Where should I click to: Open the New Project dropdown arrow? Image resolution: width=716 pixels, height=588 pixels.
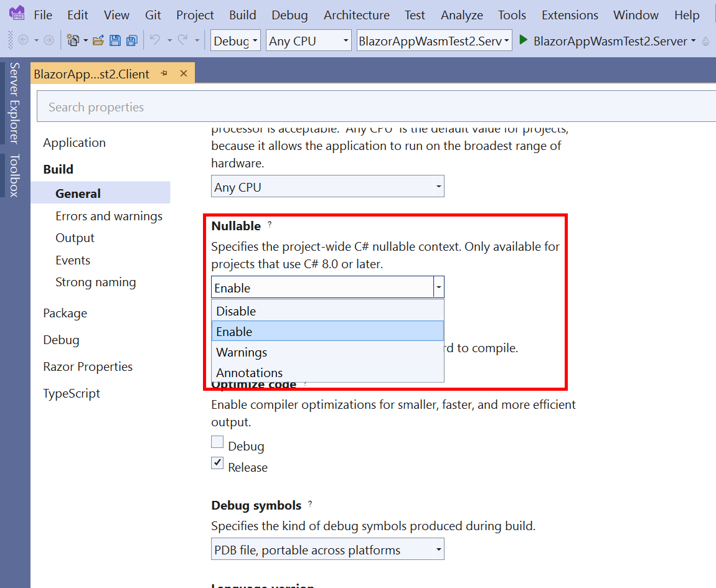tap(85, 40)
